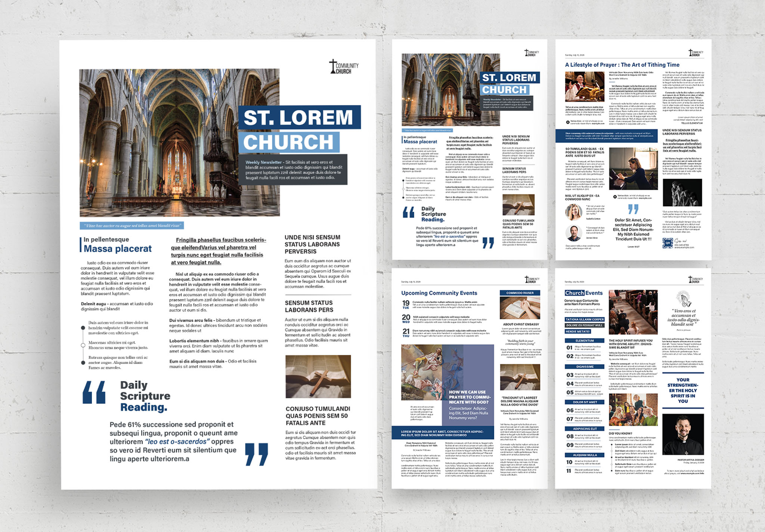Click the large closing quotation mark on the front page
765x532 pixels.
coord(257,454)
